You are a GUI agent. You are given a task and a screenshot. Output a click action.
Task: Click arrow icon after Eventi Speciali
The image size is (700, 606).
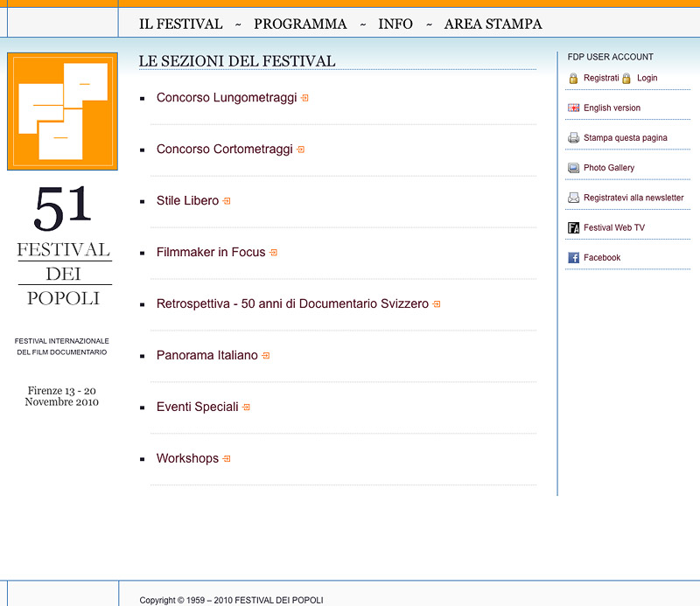coord(246,407)
